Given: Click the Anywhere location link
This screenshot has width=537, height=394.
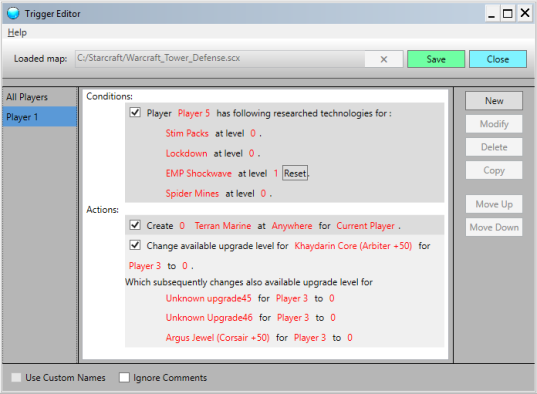Looking at the screenshot, I should (x=292, y=226).
